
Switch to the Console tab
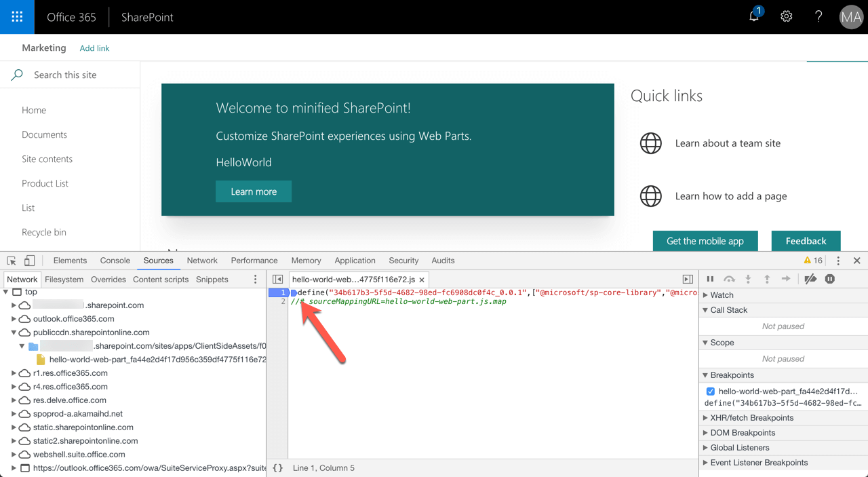115,261
